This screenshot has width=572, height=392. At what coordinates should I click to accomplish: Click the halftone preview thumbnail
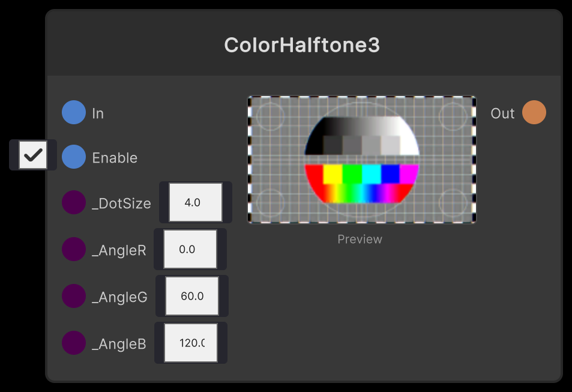361,160
